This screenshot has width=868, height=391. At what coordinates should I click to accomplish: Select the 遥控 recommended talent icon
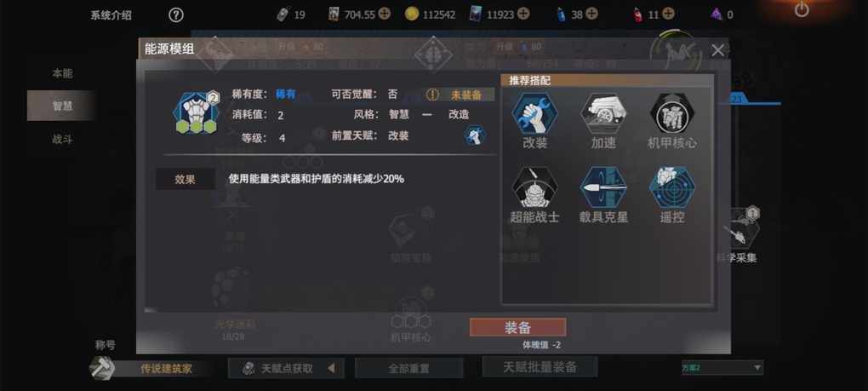(x=671, y=187)
